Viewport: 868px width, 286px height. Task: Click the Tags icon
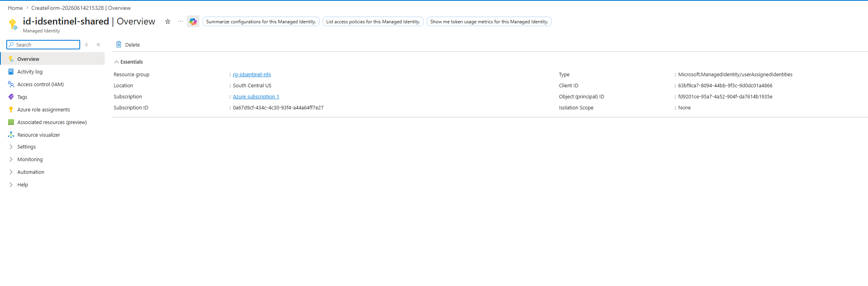click(11, 97)
